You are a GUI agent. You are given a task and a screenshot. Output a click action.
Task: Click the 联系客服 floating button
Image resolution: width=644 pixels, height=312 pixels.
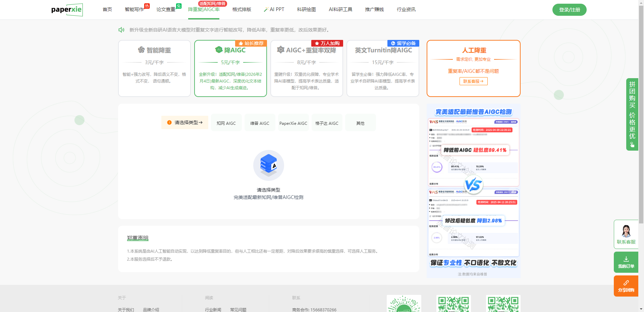626,234
